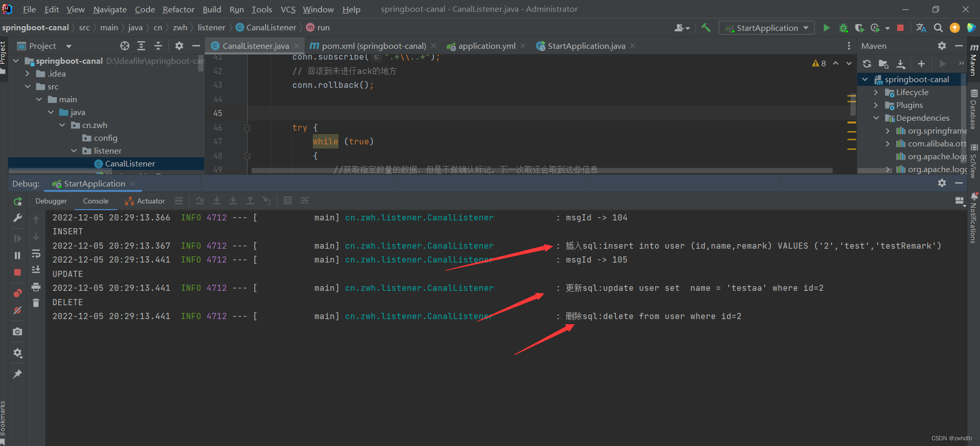This screenshot has height=446, width=980.
Task: Select CanalListener in the project tree
Action: tap(130, 163)
